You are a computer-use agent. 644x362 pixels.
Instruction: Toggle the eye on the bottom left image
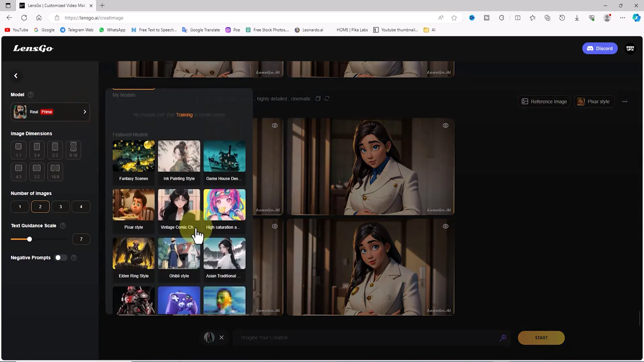pos(275,226)
